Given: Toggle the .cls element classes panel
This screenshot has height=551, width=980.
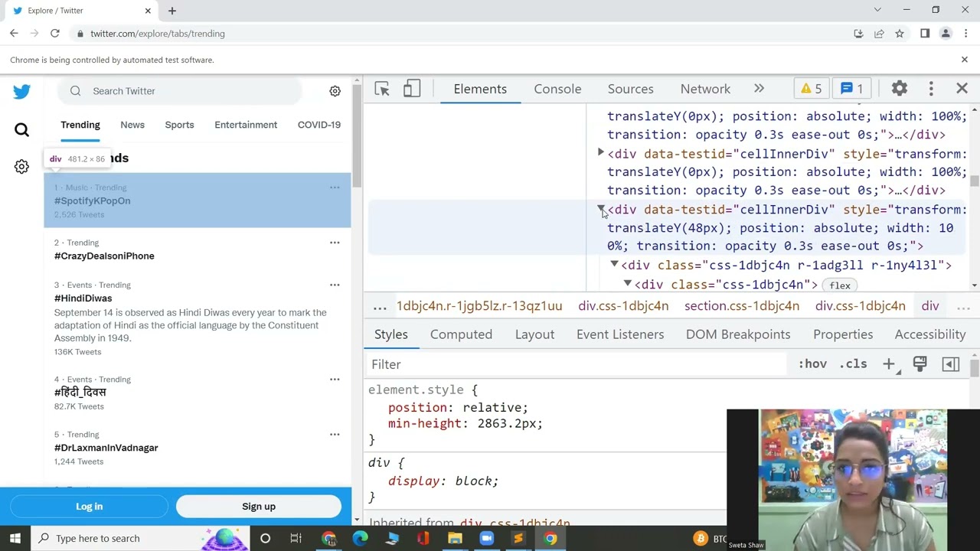Looking at the screenshot, I should pyautogui.click(x=853, y=364).
